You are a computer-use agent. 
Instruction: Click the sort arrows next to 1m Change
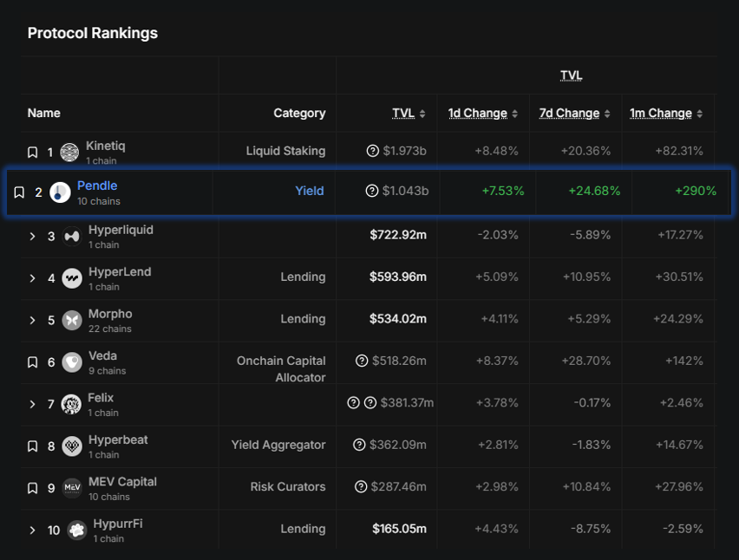[699, 114]
